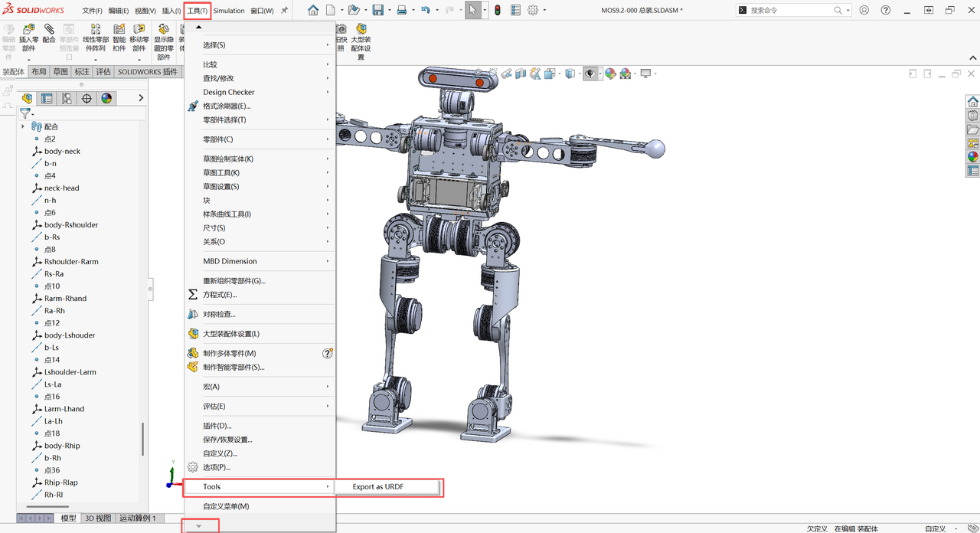The height and width of the screenshot is (533, 980).
Task: Open the Options gear icon in the title bar
Action: (533, 10)
